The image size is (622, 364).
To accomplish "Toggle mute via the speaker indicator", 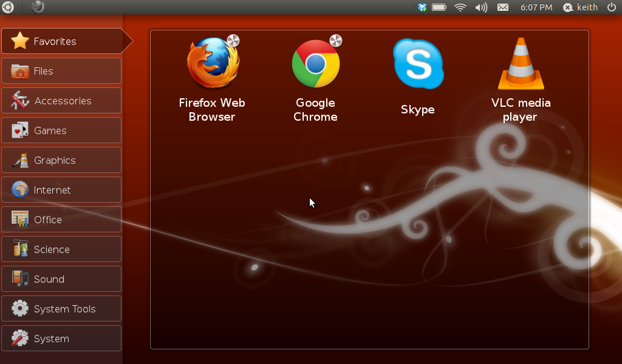I will coord(480,7).
